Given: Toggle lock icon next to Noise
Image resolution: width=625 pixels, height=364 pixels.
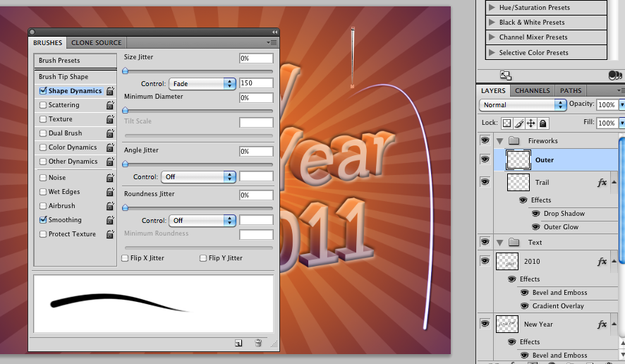Looking at the screenshot, I should [x=110, y=178].
